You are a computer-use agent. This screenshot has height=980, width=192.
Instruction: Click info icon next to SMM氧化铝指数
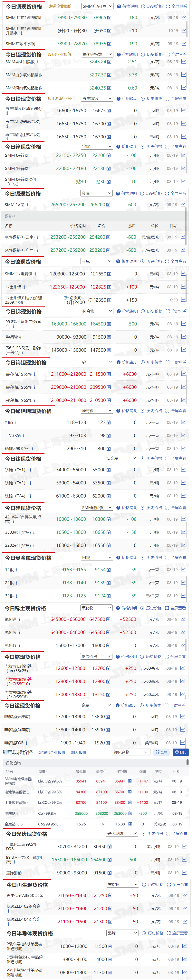[38, 62]
